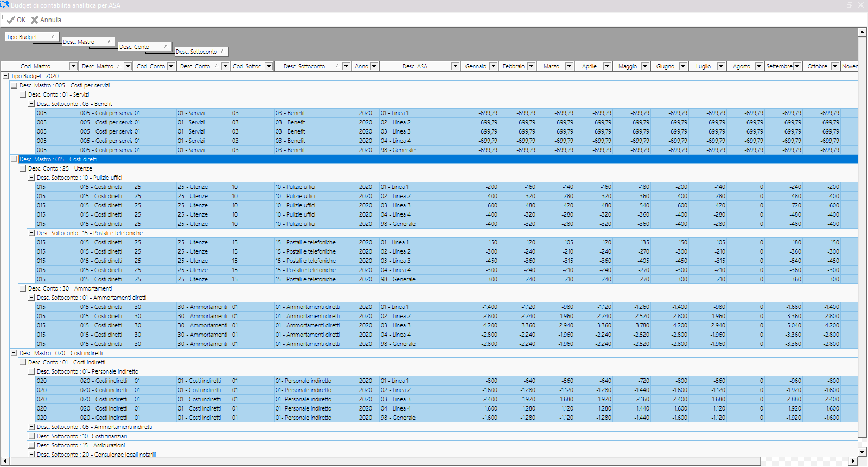Click the application icon in the title bar
This screenshot has height=467, width=868.
point(5,5)
